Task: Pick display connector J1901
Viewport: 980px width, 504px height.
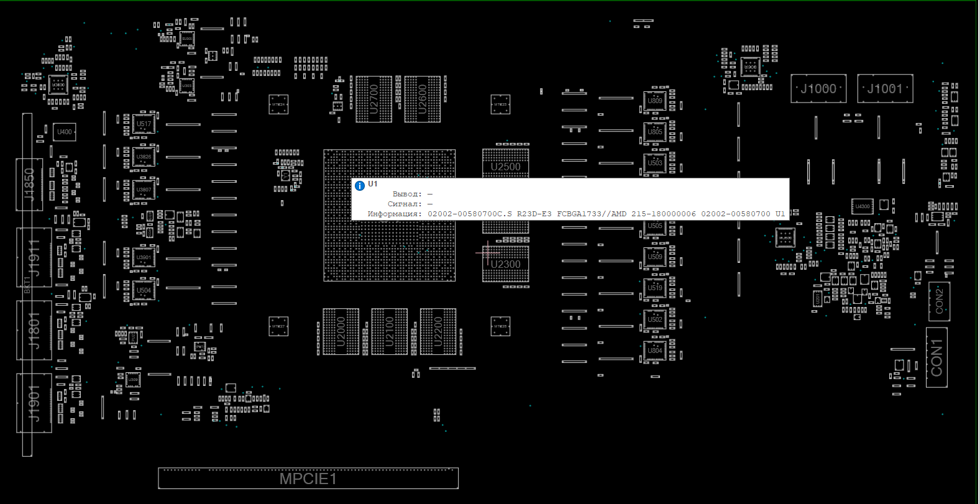Action: tap(34, 403)
